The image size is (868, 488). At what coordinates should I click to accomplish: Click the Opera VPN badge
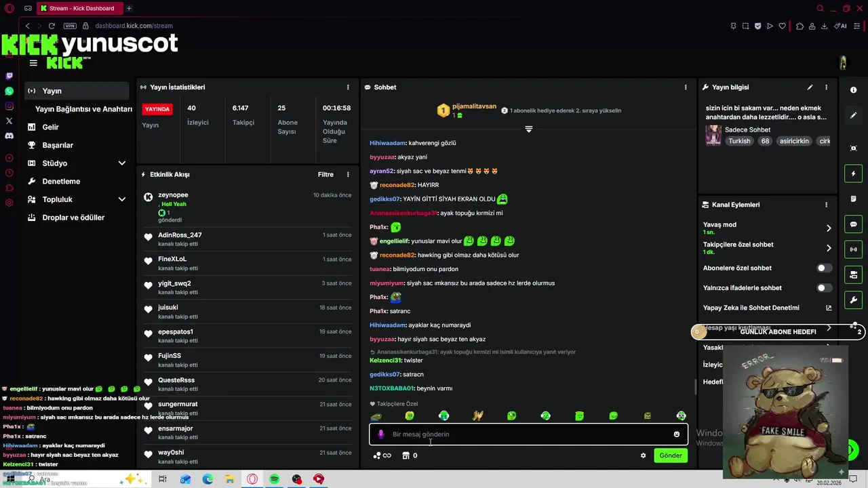[x=70, y=26]
